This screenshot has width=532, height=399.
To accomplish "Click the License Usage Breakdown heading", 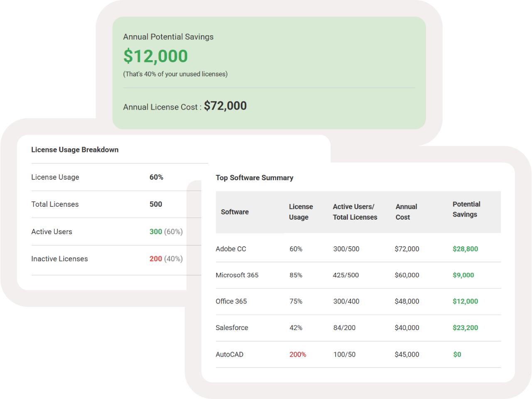I will point(75,150).
